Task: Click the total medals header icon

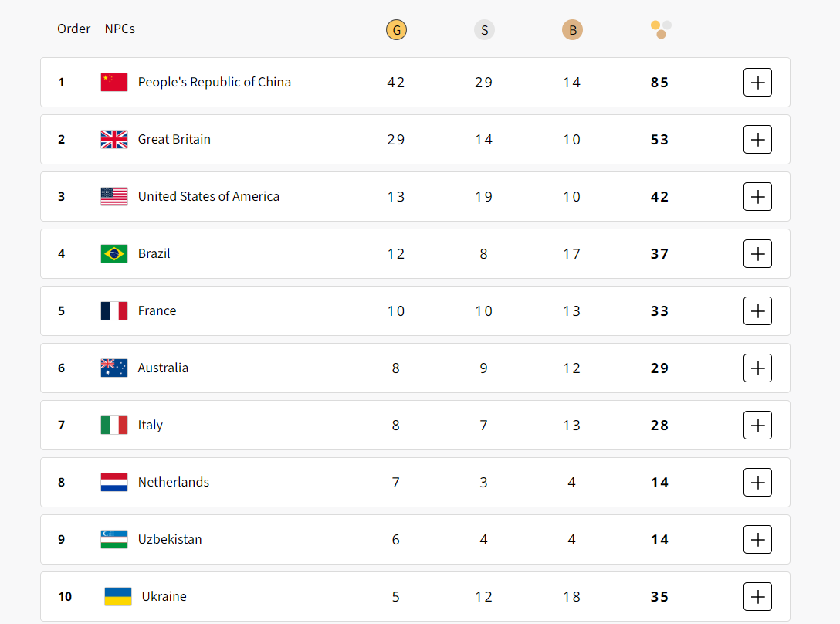Action: pos(661,29)
